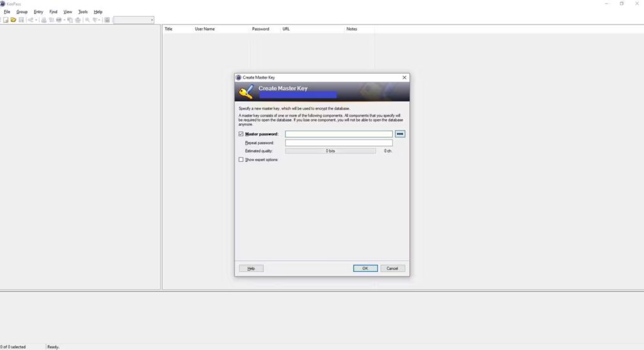The image size is (644, 350).
Task: Open the Group menu
Action: (x=22, y=12)
